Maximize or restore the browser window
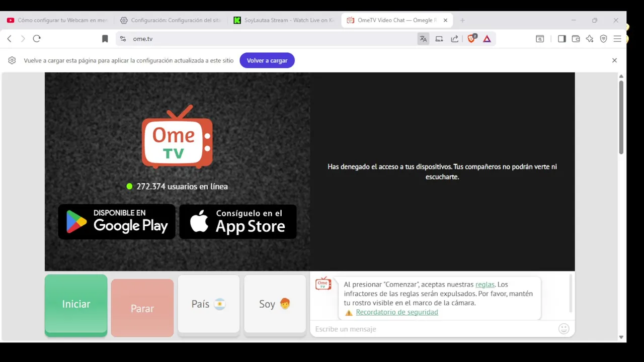The width and height of the screenshot is (644, 362). coord(595,21)
